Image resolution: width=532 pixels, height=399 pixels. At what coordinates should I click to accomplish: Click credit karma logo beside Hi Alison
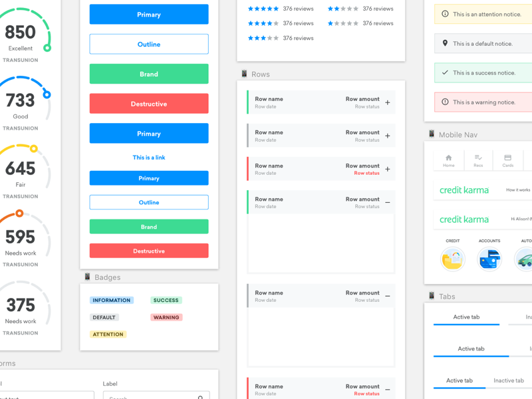point(464,219)
